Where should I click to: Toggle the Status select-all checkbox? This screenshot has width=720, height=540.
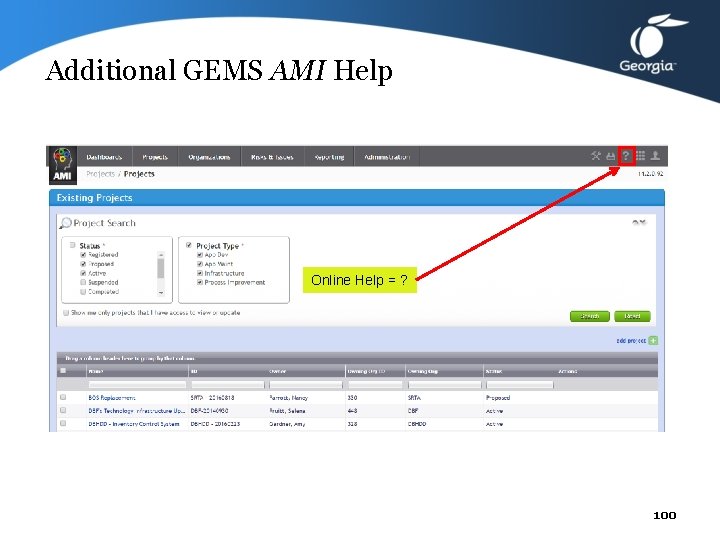(73, 245)
